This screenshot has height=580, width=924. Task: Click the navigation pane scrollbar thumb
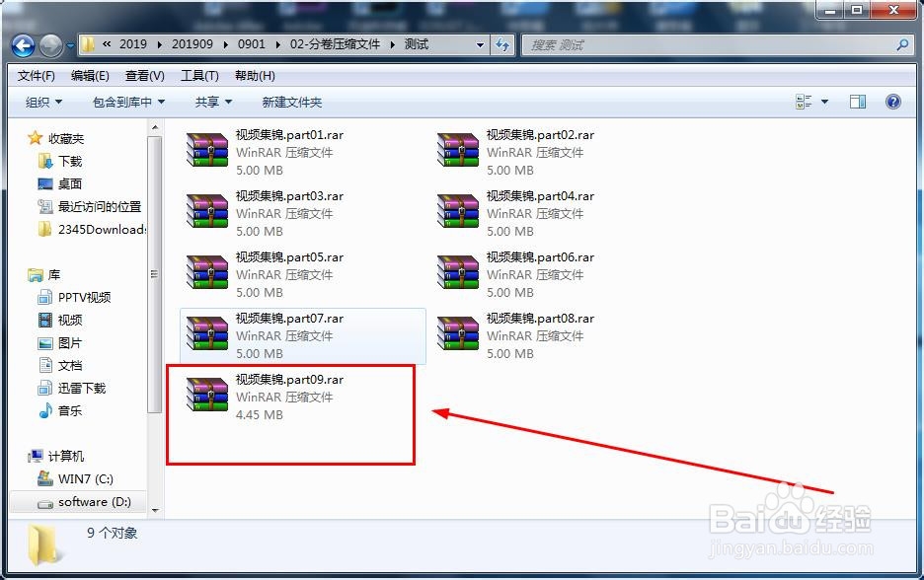pyautogui.click(x=154, y=274)
